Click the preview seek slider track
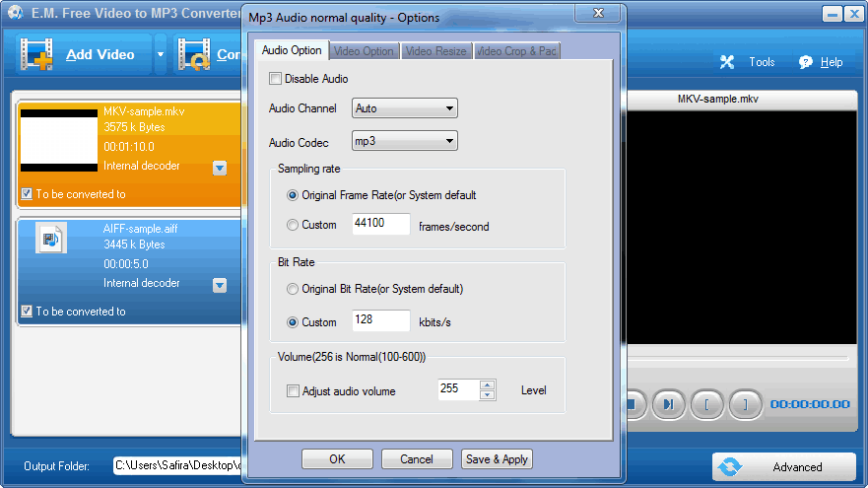Image resolution: width=868 pixels, height=488 pixels. [x=738, y=359]
